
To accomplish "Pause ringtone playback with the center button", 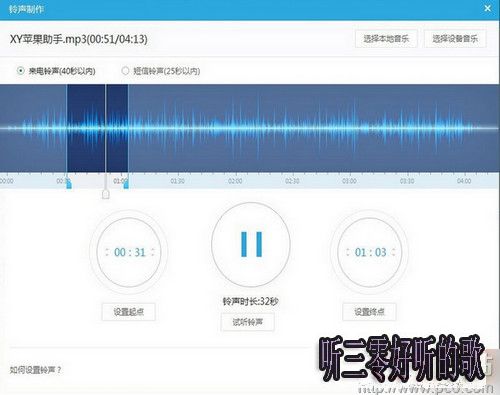I will [251, 244].
